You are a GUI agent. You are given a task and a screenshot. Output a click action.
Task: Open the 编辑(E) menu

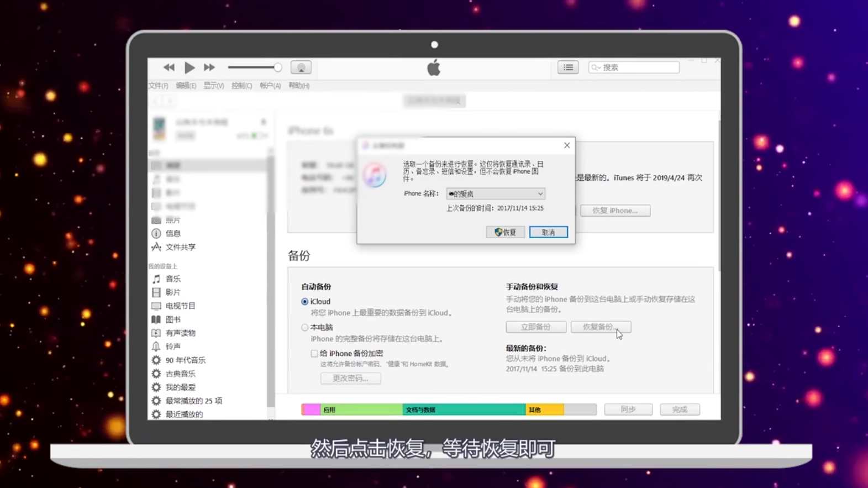pyautogui.click(x=186, y=86)
